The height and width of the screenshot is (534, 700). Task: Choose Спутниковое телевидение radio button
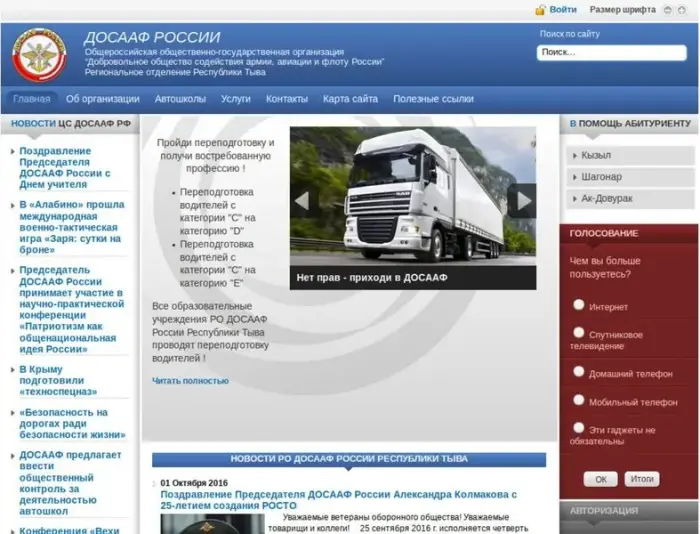click(x=579, y=333)
